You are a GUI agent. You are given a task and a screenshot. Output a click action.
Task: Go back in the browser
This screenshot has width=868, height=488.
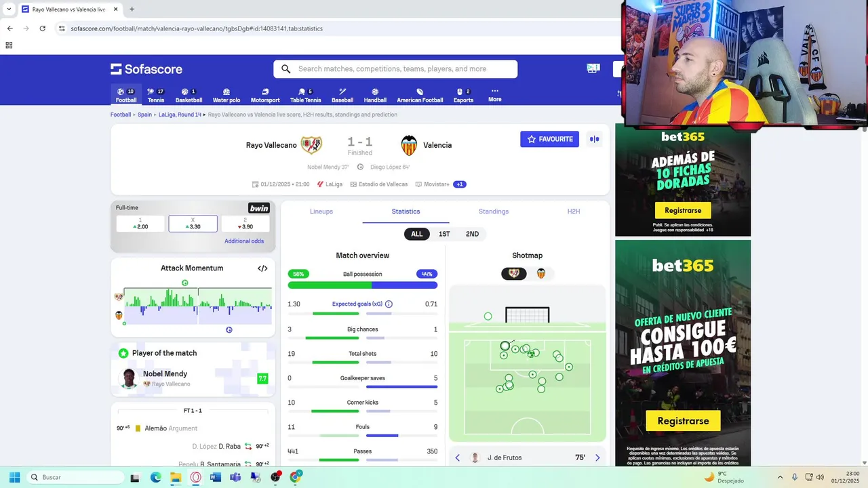9,28
